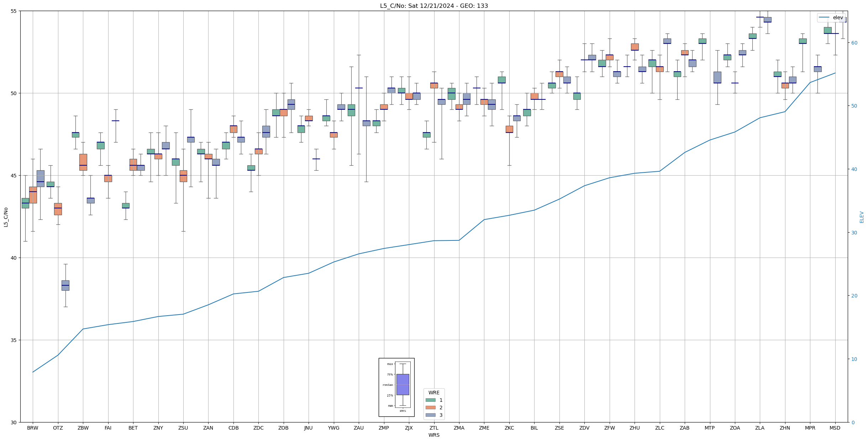Click the 60 tick on right axis

pyautogui.click(x=854, y=43)
